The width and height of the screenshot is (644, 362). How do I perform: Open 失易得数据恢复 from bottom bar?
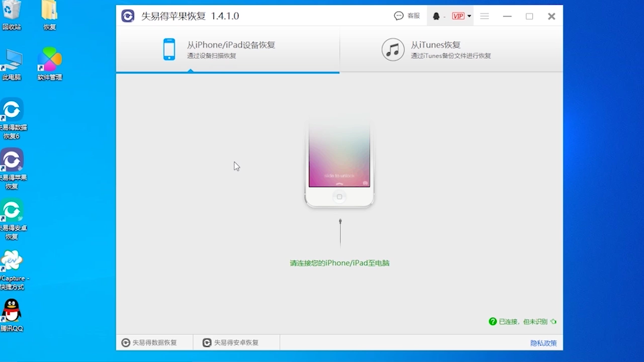(149, 342)
